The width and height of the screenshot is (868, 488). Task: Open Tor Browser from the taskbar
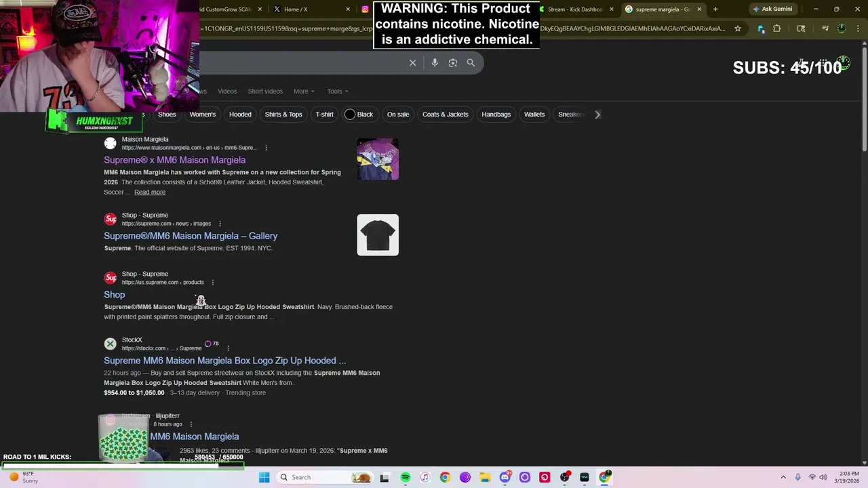pos(465,477)
